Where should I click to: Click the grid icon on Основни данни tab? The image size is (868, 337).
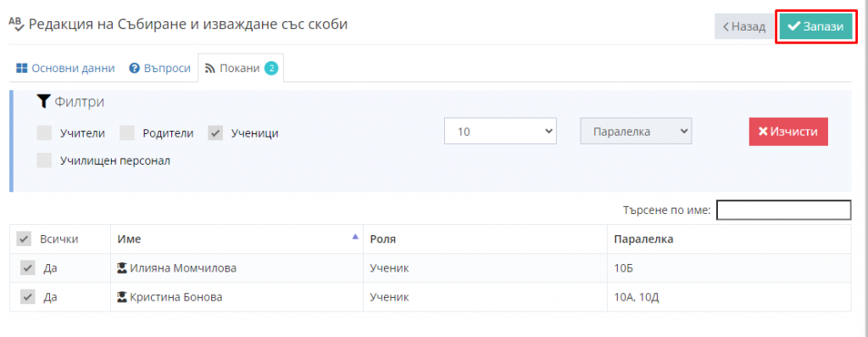click(21, 68)
